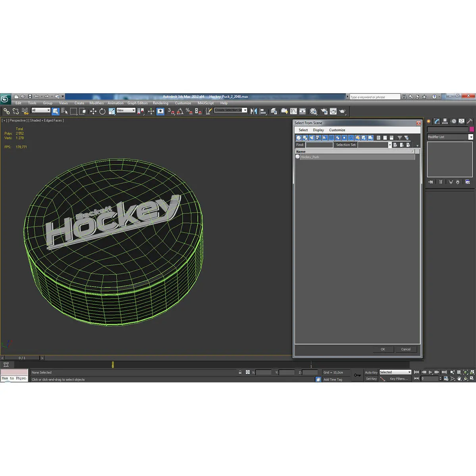The image size is (476, 476).
Task: Click the time slider showing 0 / 1
Action: 22,358
